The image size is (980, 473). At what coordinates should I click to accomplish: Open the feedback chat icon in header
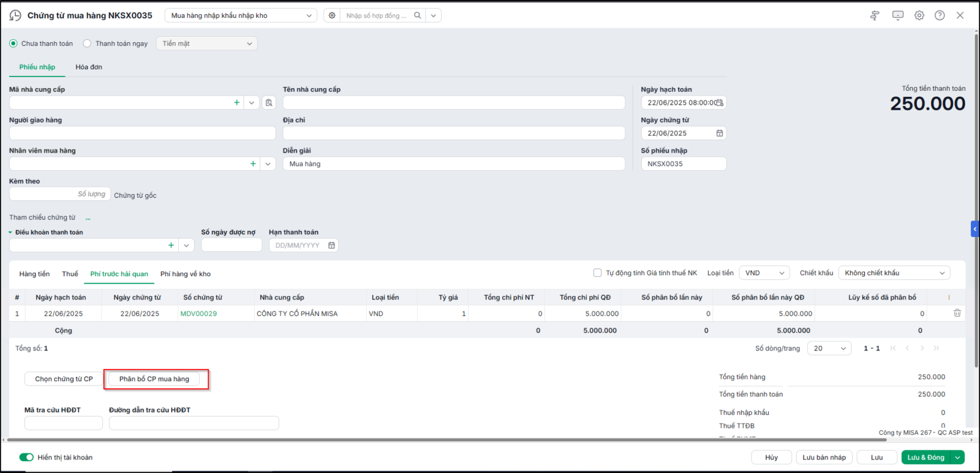tap(898, 15)
